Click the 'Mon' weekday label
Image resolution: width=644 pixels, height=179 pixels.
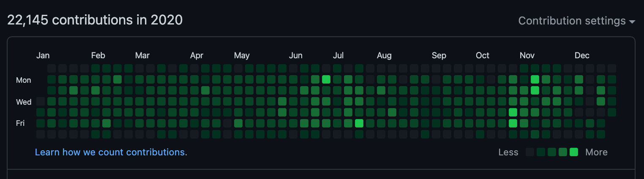[x=23, y=80]
